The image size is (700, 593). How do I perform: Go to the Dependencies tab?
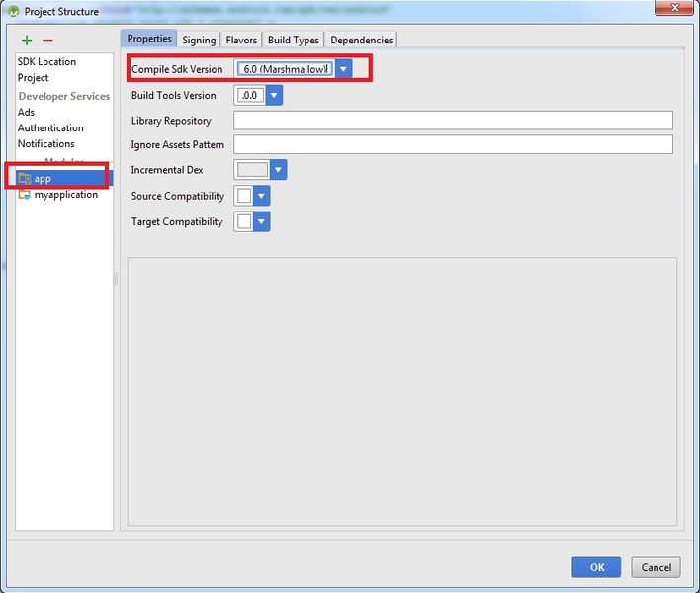coord(361,40)
